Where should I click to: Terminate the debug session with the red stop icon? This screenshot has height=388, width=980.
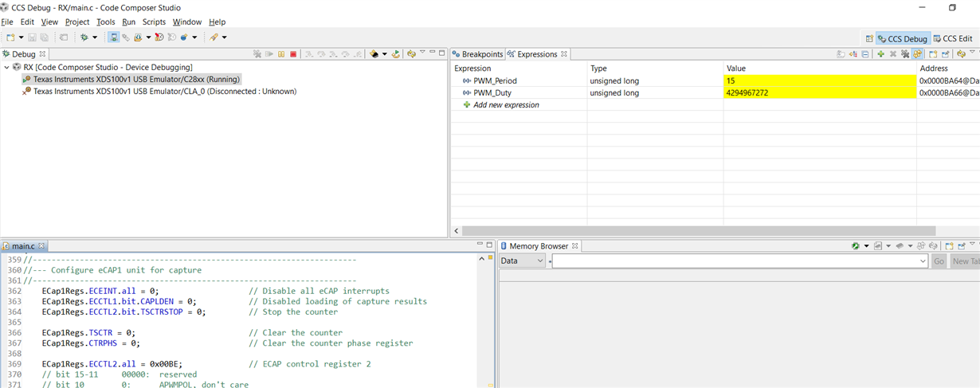tap(293, 54)
